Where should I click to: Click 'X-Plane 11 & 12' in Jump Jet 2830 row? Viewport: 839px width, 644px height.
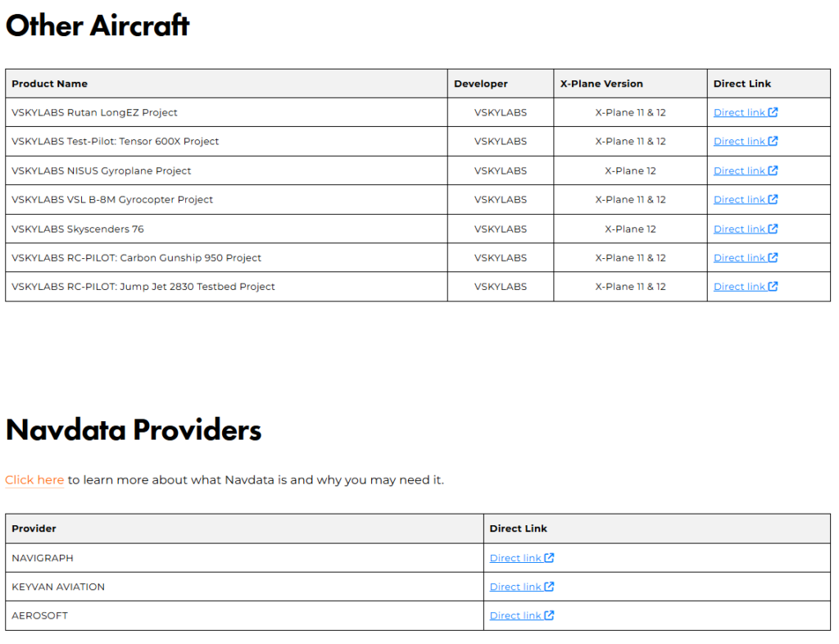630,287
